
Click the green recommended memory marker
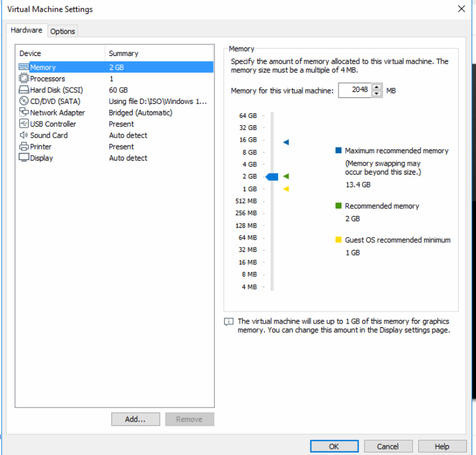tap(286, 176)
